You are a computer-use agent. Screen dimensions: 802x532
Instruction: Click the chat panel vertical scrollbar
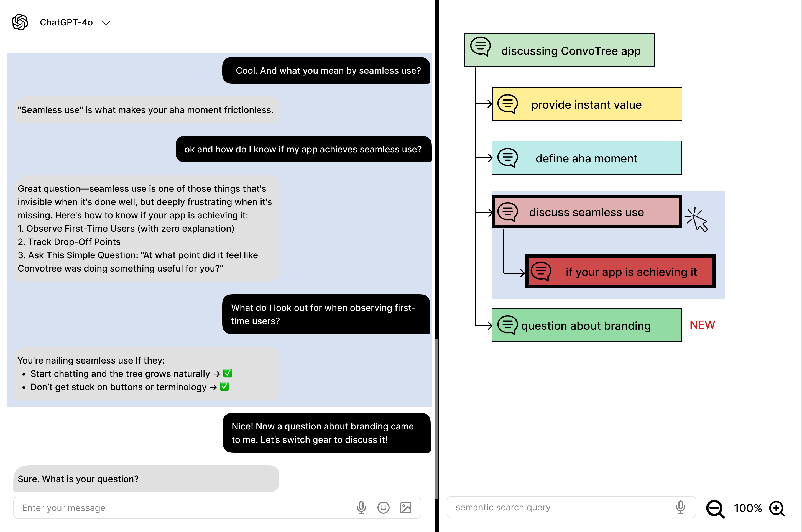tap(436, 418)
